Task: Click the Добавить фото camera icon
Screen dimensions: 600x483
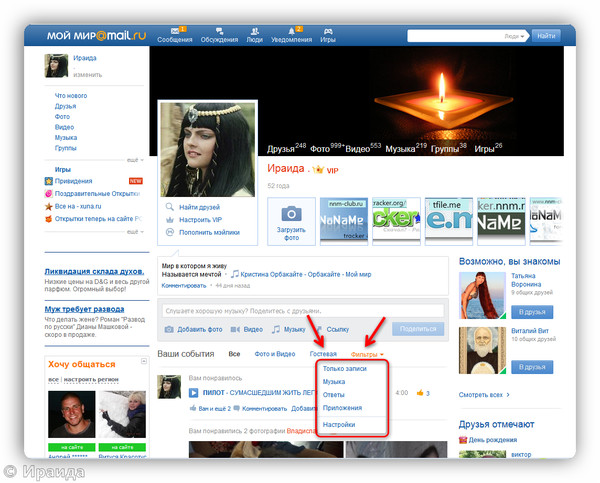Action: (x=169, y=329)
